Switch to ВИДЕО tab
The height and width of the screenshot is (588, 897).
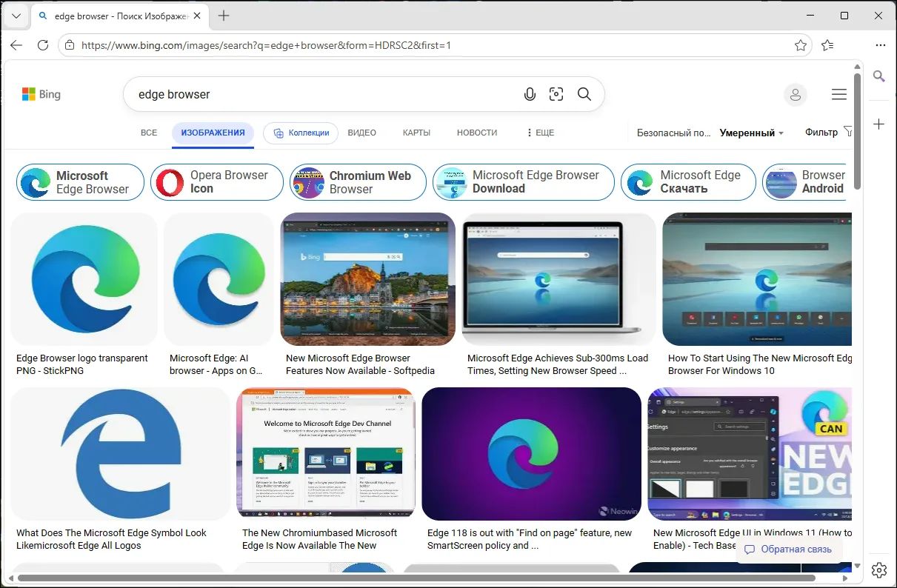pyautogui.click(x=362, y=133)
